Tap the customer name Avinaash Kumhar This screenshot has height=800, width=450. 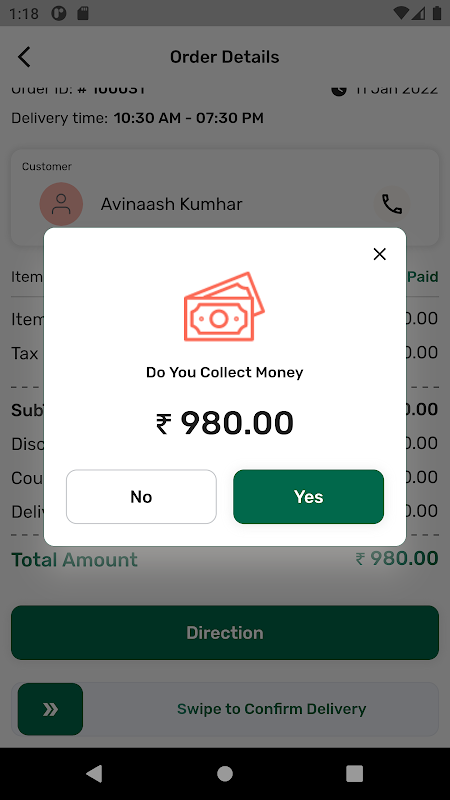171,204
